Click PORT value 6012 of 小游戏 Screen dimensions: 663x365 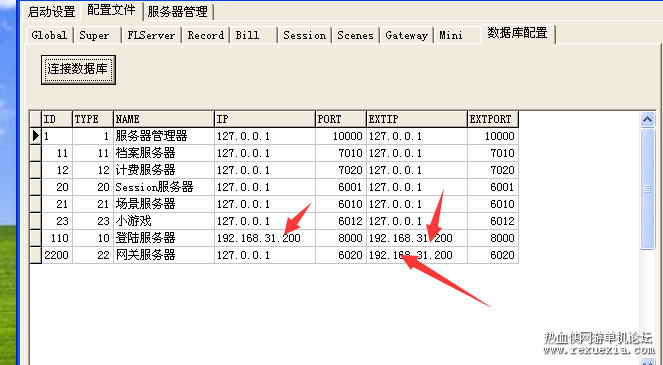[341, 221]
